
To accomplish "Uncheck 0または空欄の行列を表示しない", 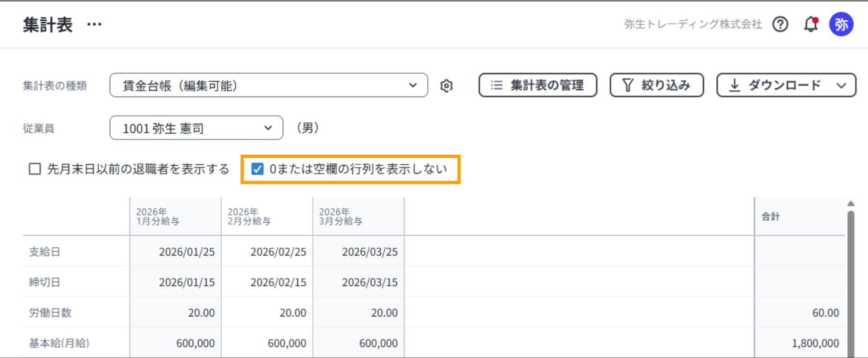I will pyautogui.click(x=258, y=169).
